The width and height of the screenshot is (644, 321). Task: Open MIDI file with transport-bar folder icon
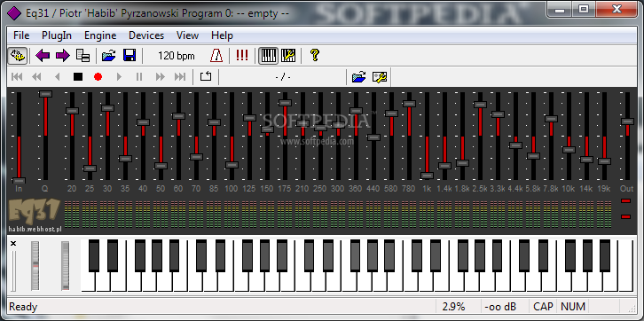358,77
